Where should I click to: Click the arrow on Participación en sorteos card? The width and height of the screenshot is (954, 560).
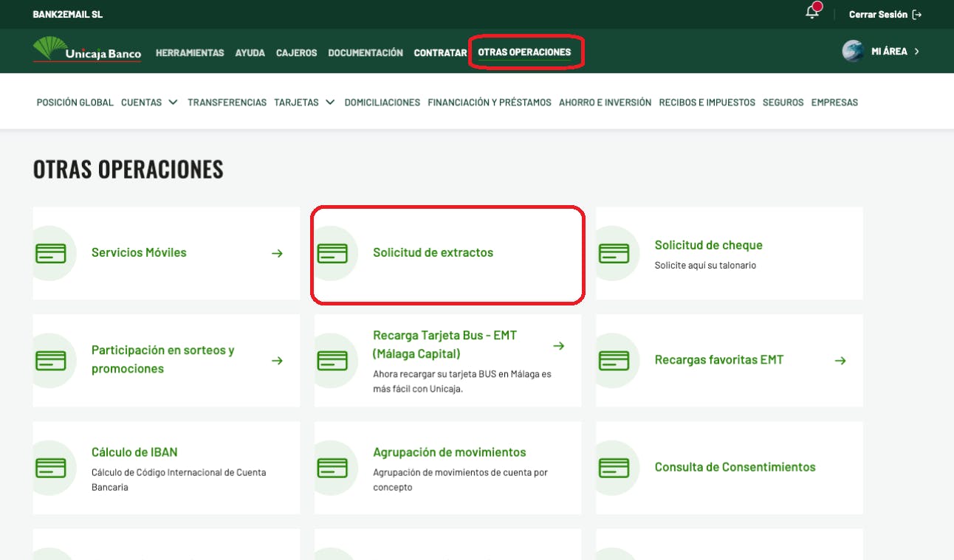[x=277, y=361]
